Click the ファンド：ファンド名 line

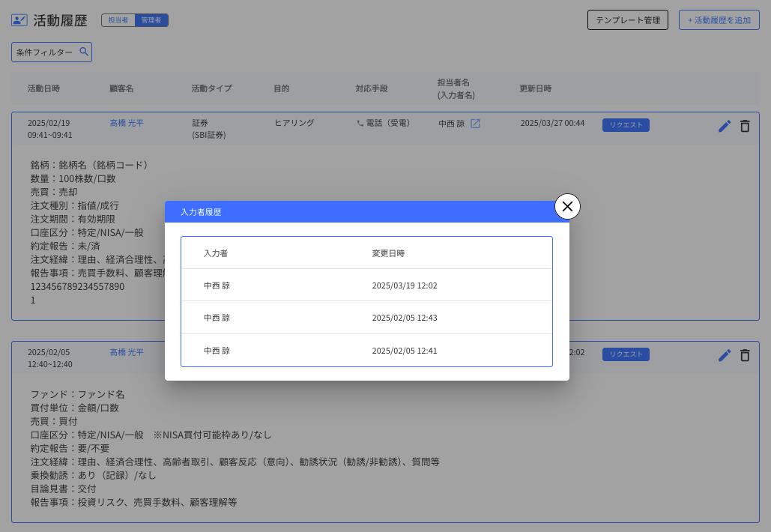78,394
